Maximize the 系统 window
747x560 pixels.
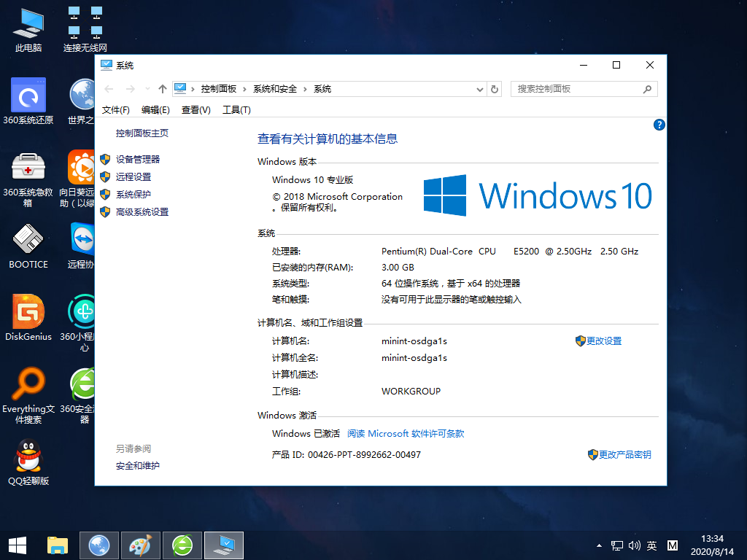pyautogui.click(x=616, y=65)
